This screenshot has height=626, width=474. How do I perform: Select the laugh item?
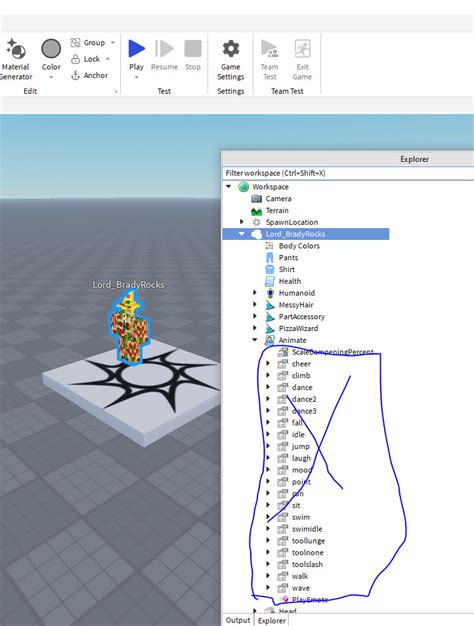[301, 458]
